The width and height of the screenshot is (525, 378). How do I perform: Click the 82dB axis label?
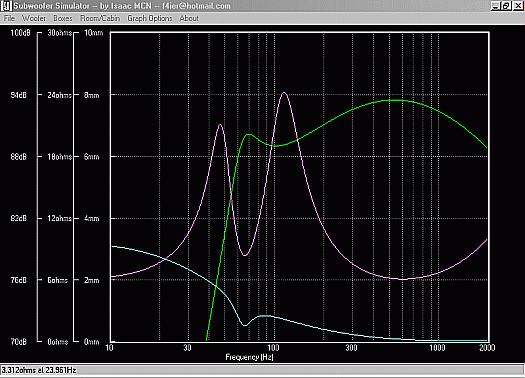pyautogui.click(x=18, y=218)
